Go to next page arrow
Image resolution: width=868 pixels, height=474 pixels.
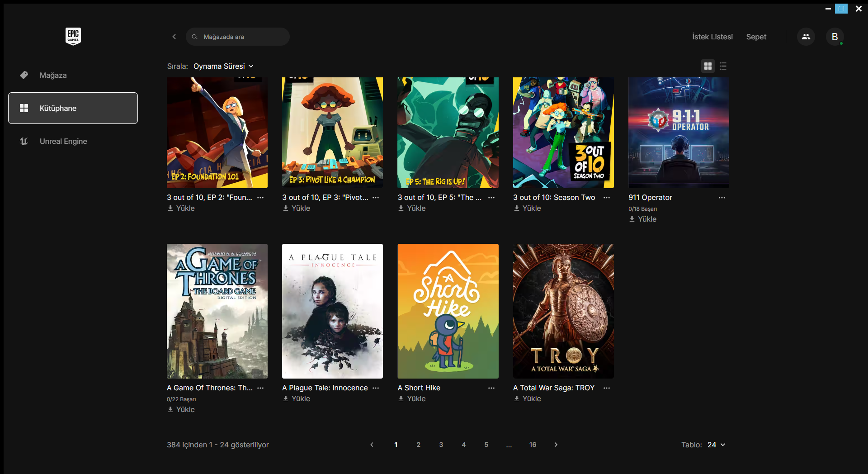tap(556, 445)
